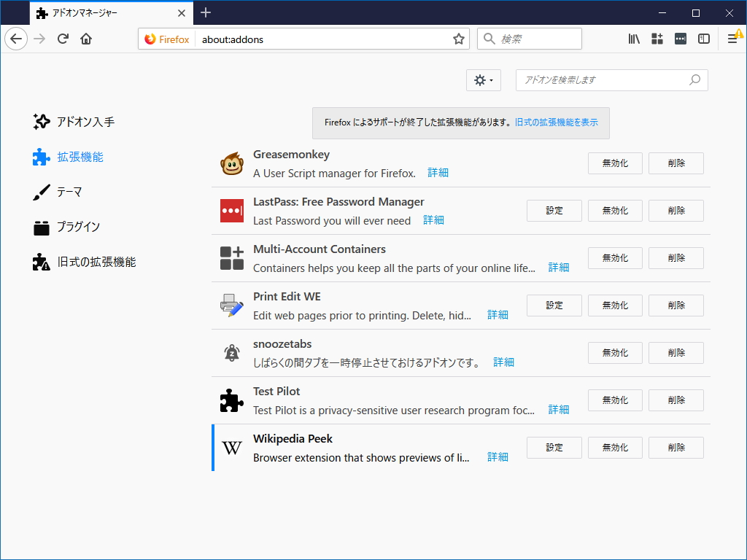Open プラグイン category
The height and width of the screenshot is (560, 747).
66,227
